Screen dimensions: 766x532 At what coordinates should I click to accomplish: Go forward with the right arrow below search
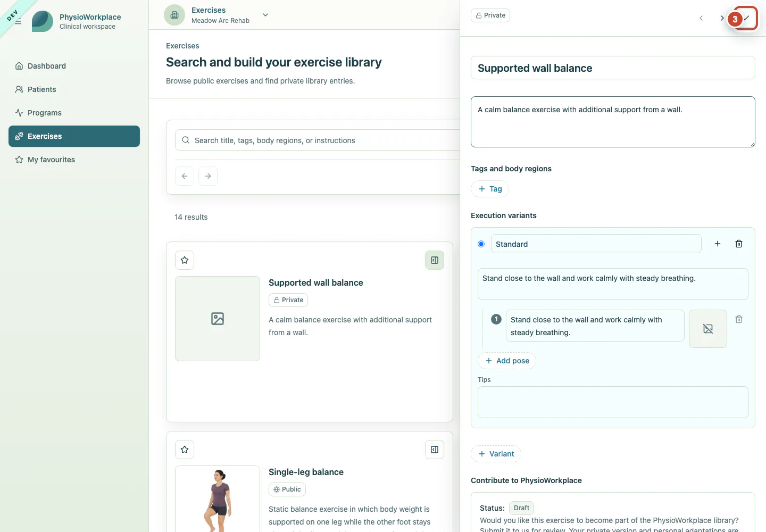[208, 176]
